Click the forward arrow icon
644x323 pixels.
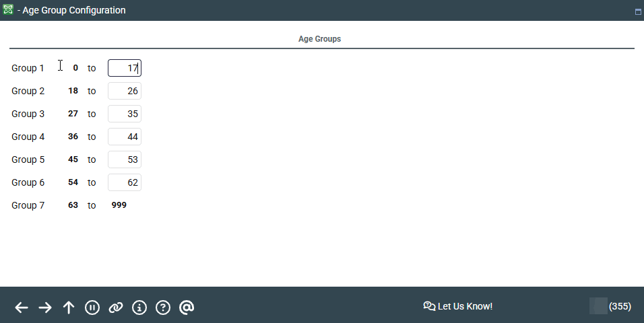coord(45,308)
